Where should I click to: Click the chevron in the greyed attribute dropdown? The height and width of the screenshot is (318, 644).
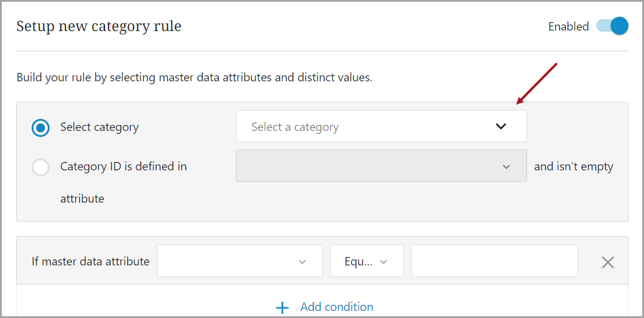tap(506, 167)
